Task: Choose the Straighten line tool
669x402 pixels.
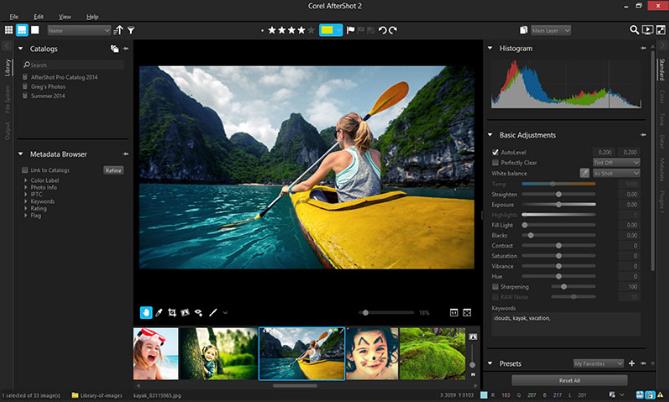Action: pos(213,312)
